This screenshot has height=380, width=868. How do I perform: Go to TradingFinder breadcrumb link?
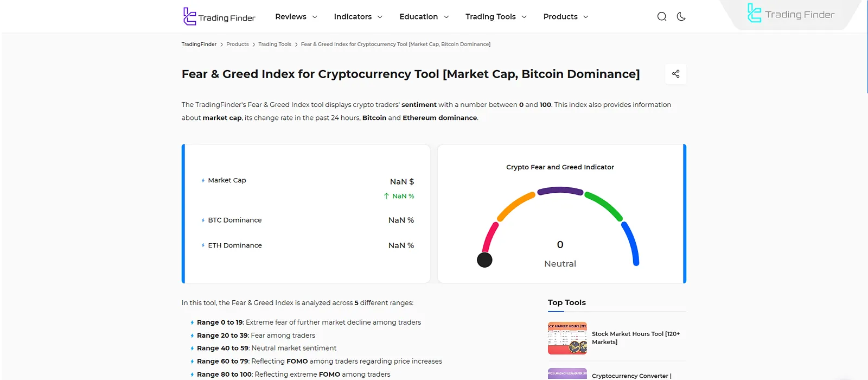coord(199,45)
